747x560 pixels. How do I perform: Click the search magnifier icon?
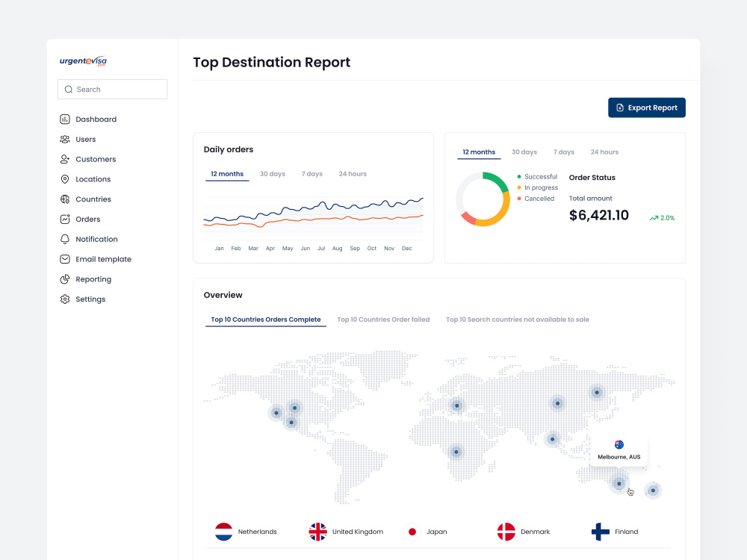coord(69,90)
